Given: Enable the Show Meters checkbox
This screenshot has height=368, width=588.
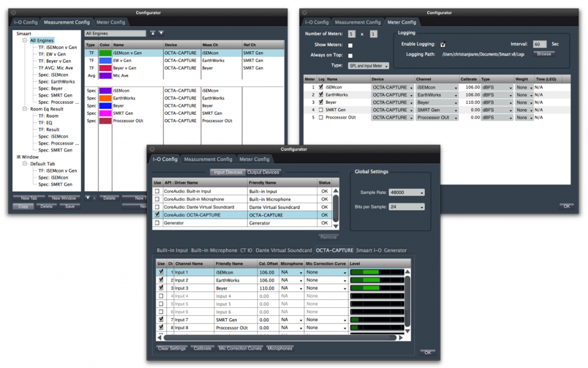Looking at the screenshot, I should click(350, 46).
